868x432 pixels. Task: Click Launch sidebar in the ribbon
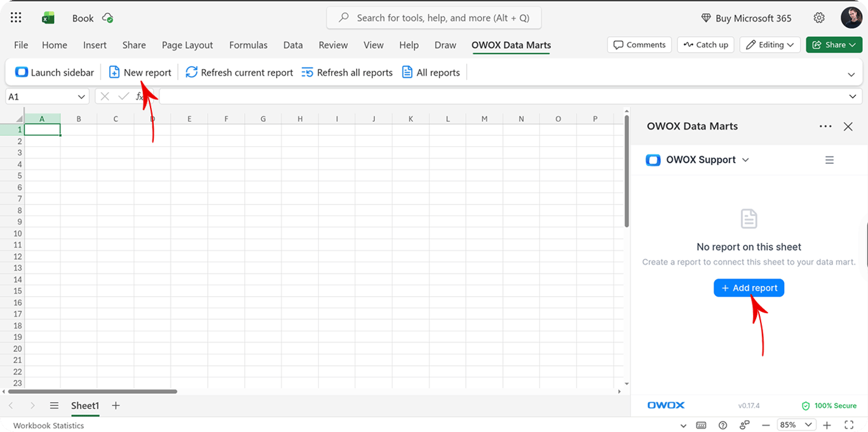tap(55, 72)
